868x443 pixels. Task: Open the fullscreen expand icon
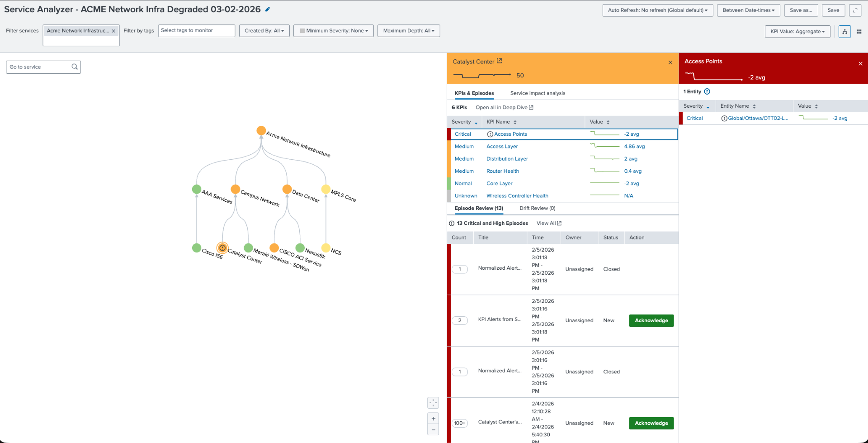[x=855, y=10]
